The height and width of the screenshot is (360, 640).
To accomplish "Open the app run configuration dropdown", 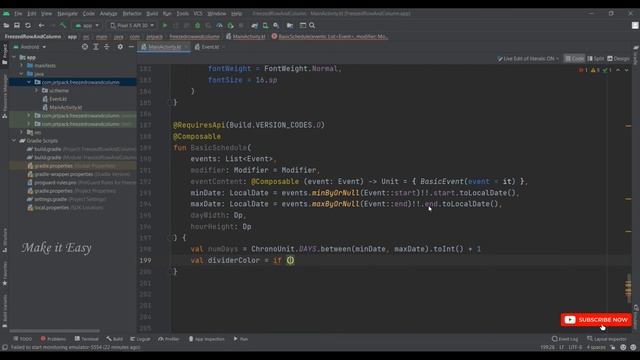I will pyautogui.click(x=87, y=25).
